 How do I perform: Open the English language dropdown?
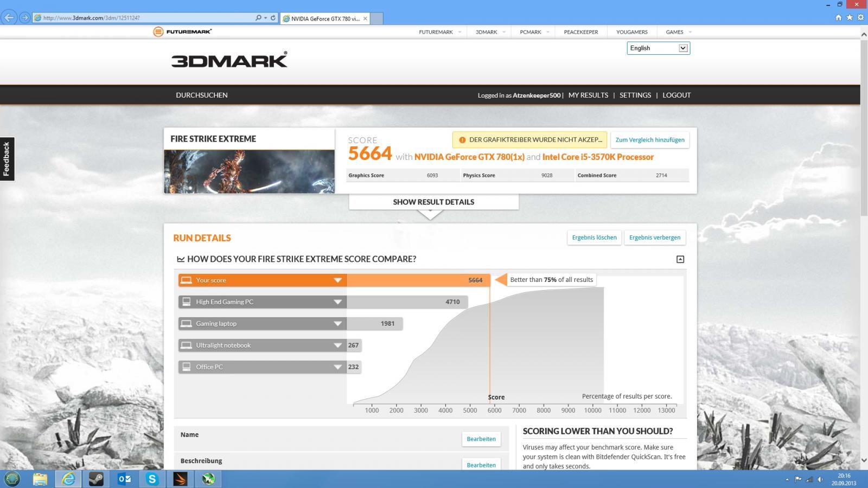(x=659, y=48)
